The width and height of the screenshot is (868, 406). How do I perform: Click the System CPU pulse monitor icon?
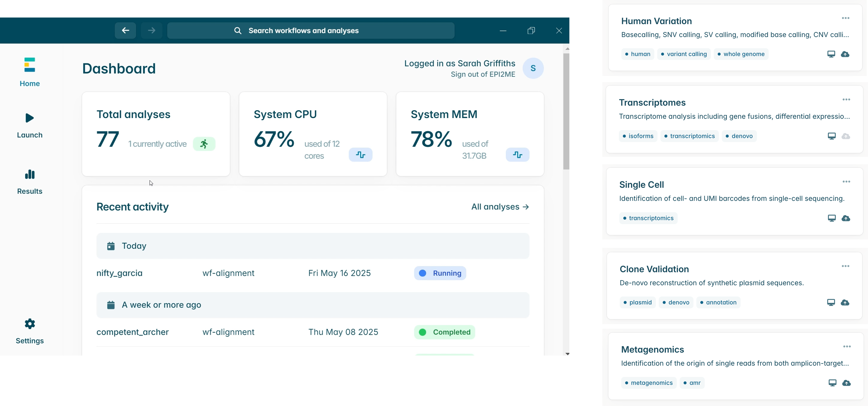(x=360, y=155)
